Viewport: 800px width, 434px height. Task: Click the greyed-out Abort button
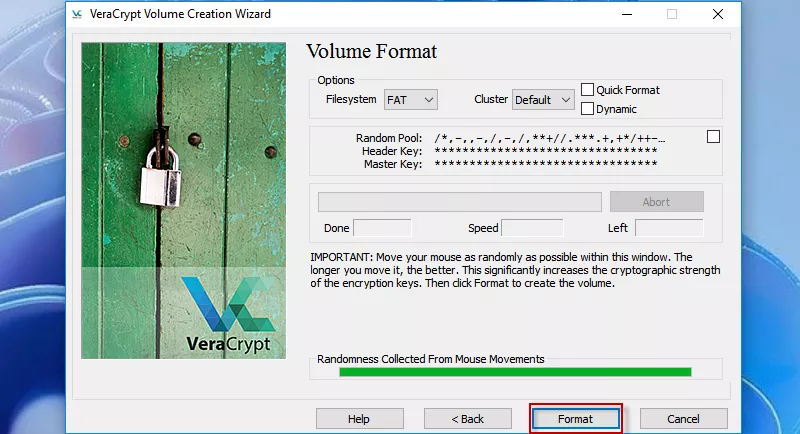point(657,202)
